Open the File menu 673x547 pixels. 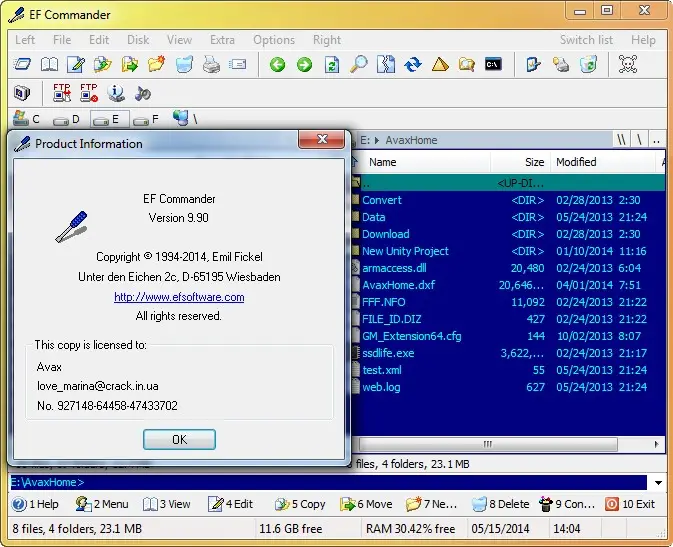click(x=62, y=40)
